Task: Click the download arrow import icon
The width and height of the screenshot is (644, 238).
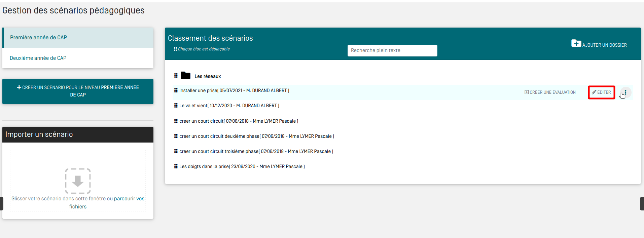Action: pos(78,181)
